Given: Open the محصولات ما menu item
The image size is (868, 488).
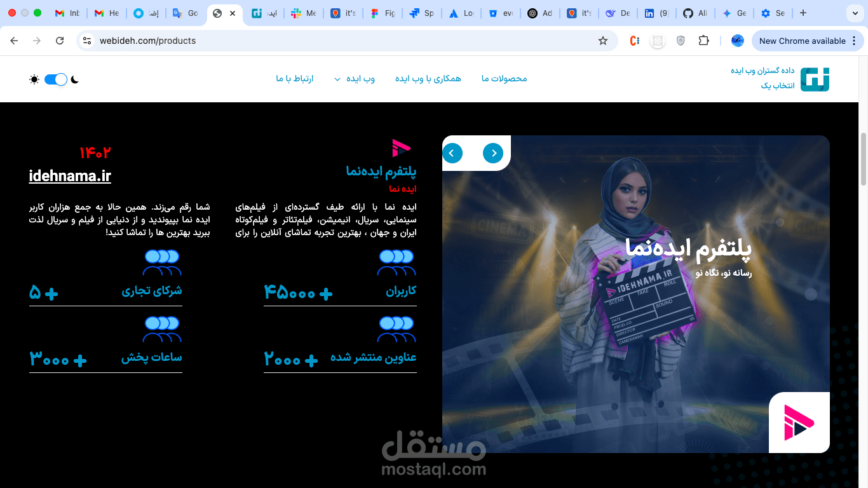Looking at the screenshot, I should 505,79.
